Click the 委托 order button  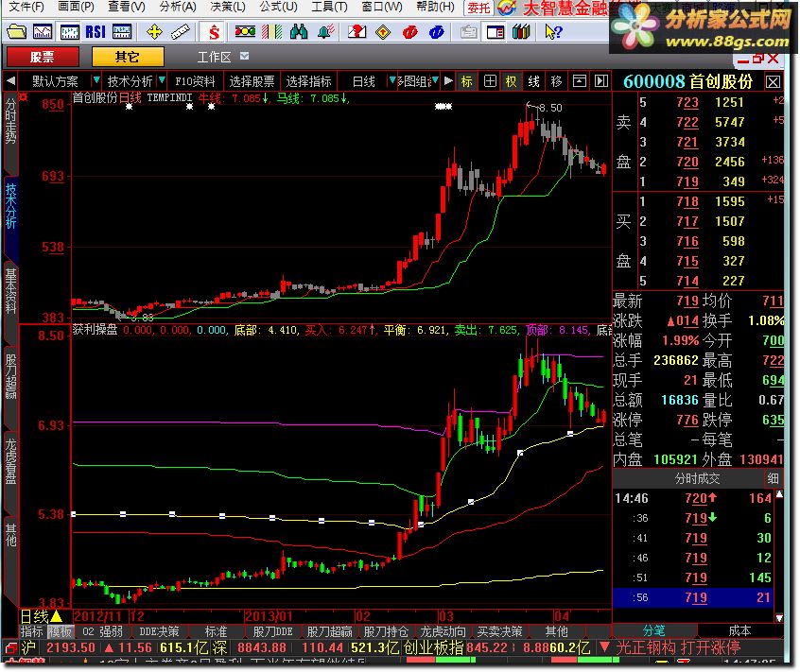coord(478,8)
